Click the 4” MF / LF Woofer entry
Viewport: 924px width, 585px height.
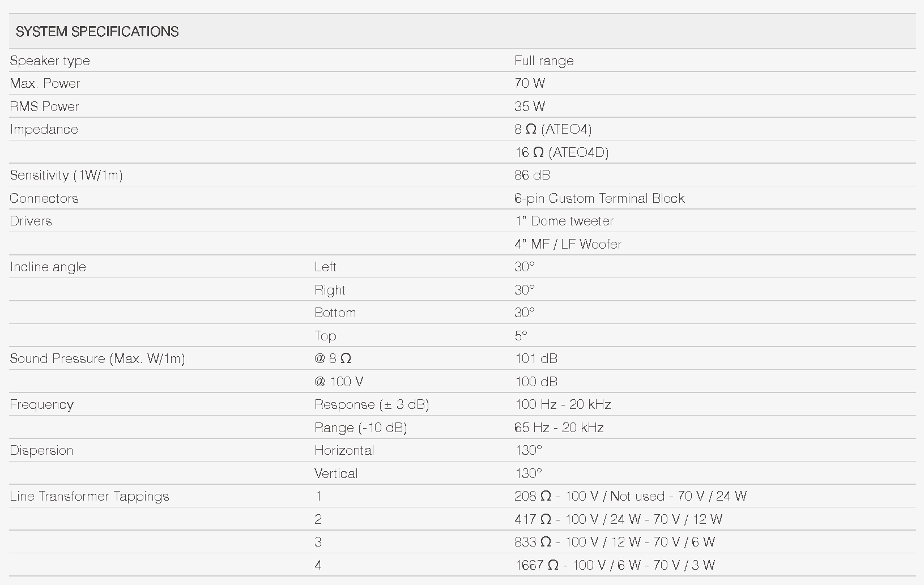click(x=568, y=244)
